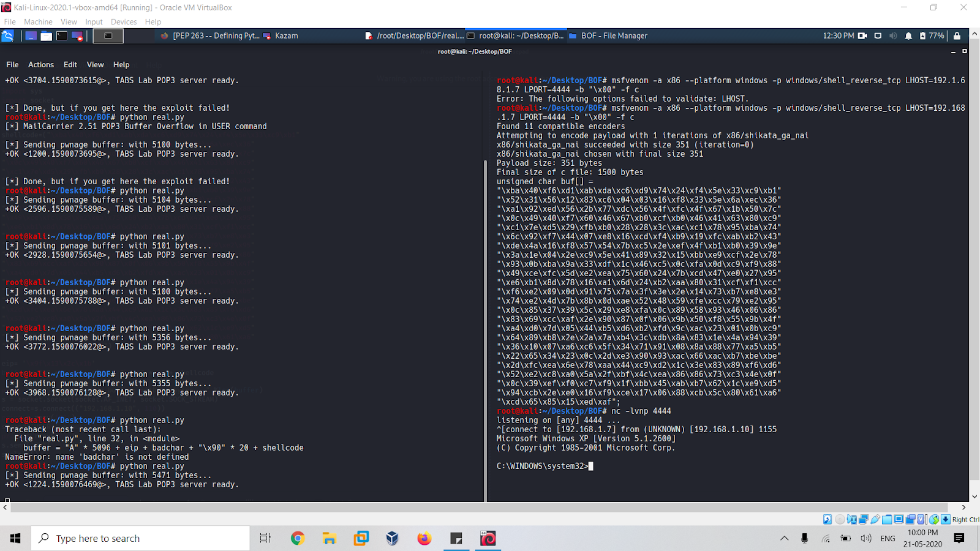Click the lock screen icon in Kali panel
The width and height of the screenshot is (980, 551).
[957, 36]
